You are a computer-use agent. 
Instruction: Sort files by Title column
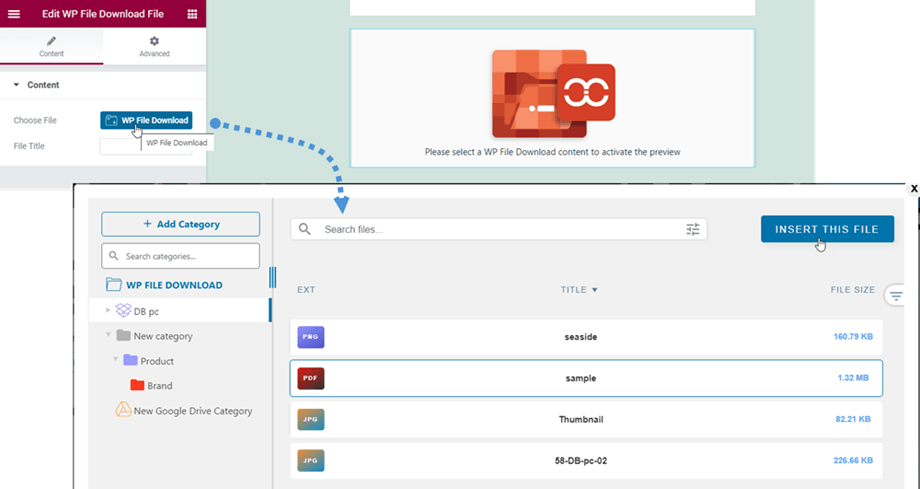point(578,290)
